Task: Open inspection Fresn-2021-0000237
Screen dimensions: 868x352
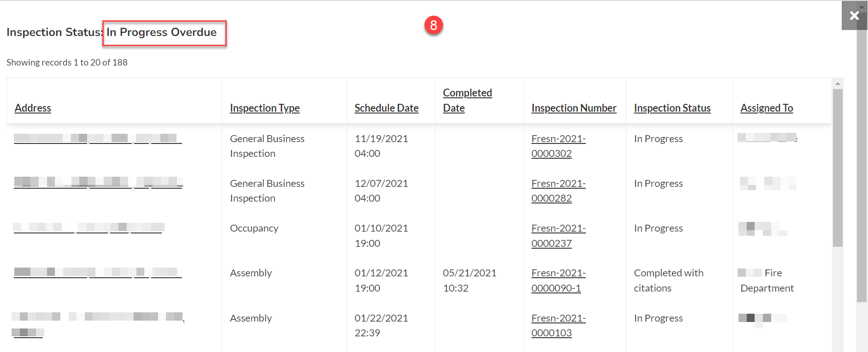Action: coord(558,235)
